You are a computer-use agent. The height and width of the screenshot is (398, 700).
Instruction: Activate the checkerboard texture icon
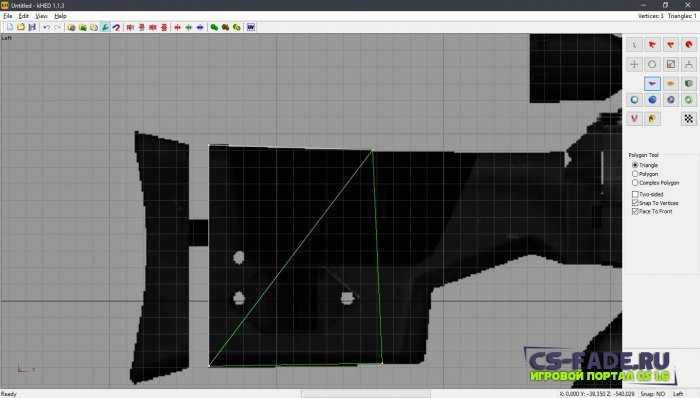(x=689, y=119)
